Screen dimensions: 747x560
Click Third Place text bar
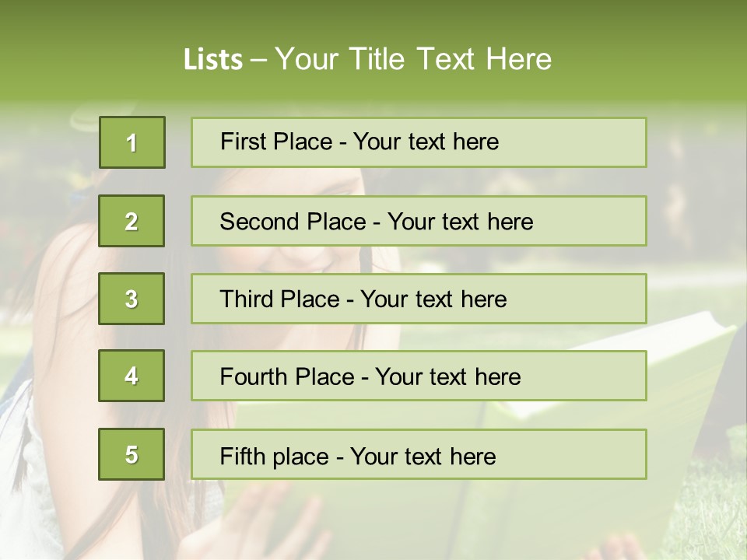click(x=419, y=299)
